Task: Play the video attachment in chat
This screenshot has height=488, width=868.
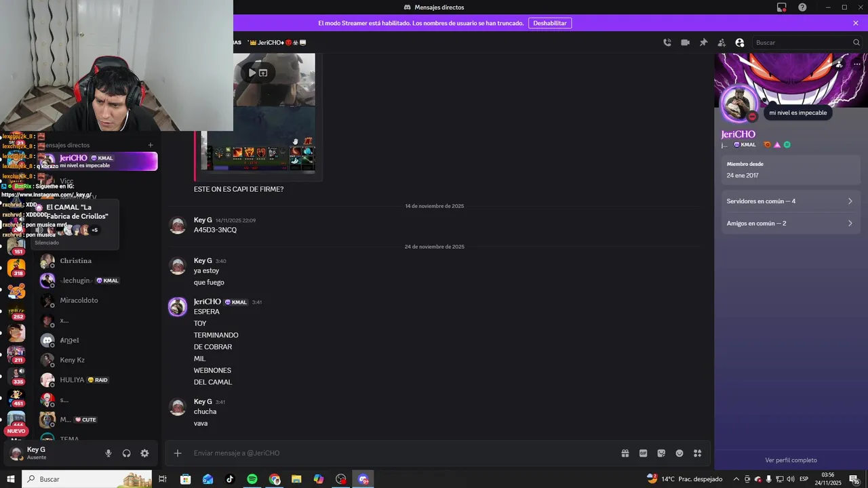Action: pyautogui.click(x=252, y=73)
